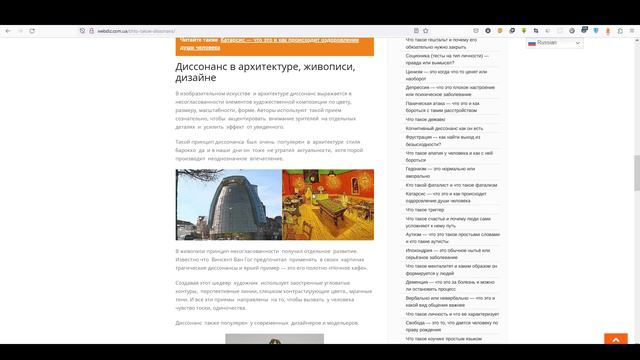Click the orange extension icon in toolbar
Viewport: 640px width, 360px height.
(x=608, y=31)
